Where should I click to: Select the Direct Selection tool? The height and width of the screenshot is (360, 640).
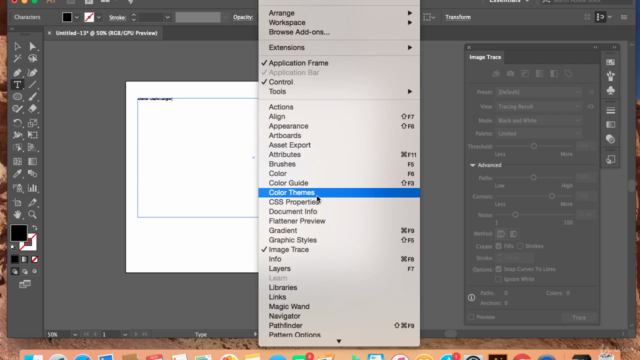point(33,47)
